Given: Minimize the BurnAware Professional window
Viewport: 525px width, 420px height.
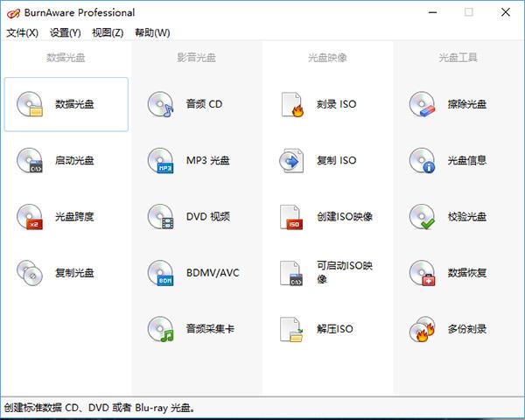Looking at the screenshot, I should click(432, 13).
